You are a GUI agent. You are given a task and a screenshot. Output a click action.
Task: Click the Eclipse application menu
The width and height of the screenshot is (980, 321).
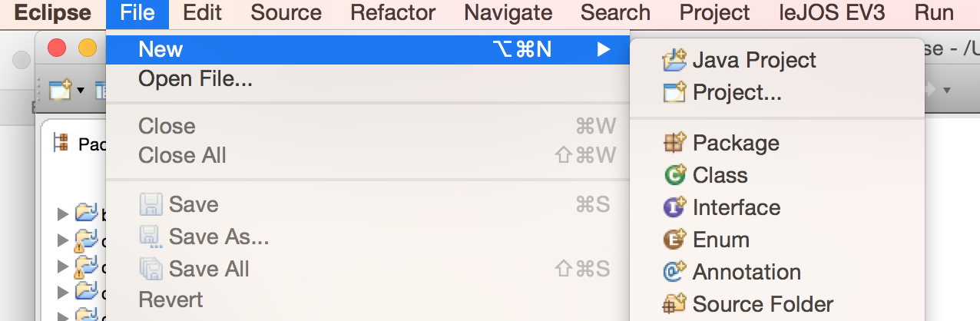pos(52,13)
